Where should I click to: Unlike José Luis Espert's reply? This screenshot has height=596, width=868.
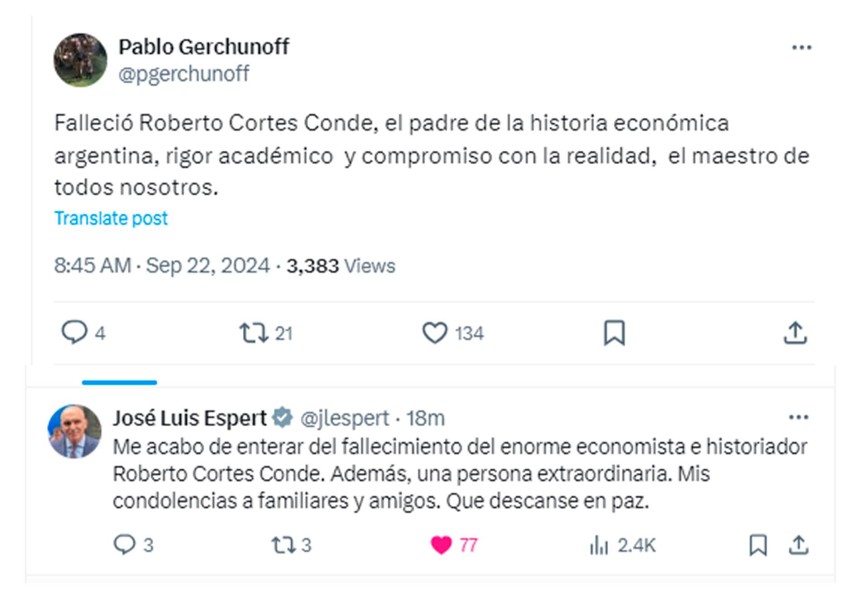(x=441, y=544)
